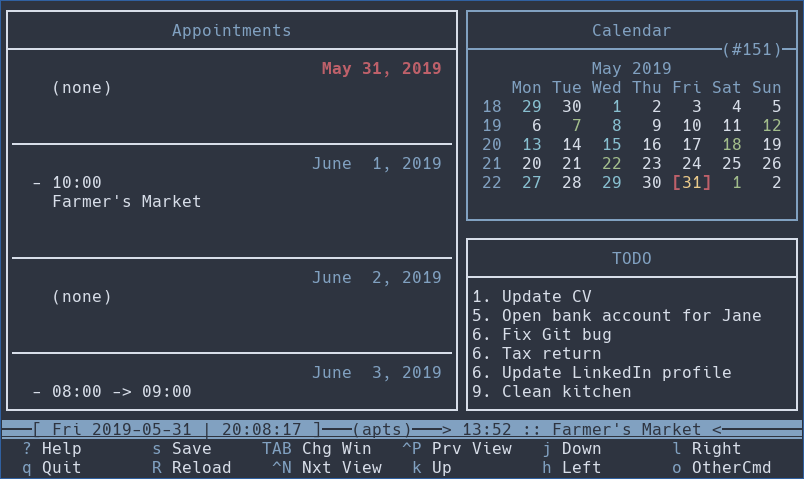
Task: Select Sunday May 12 in calendar
Action: pos(771,126)
